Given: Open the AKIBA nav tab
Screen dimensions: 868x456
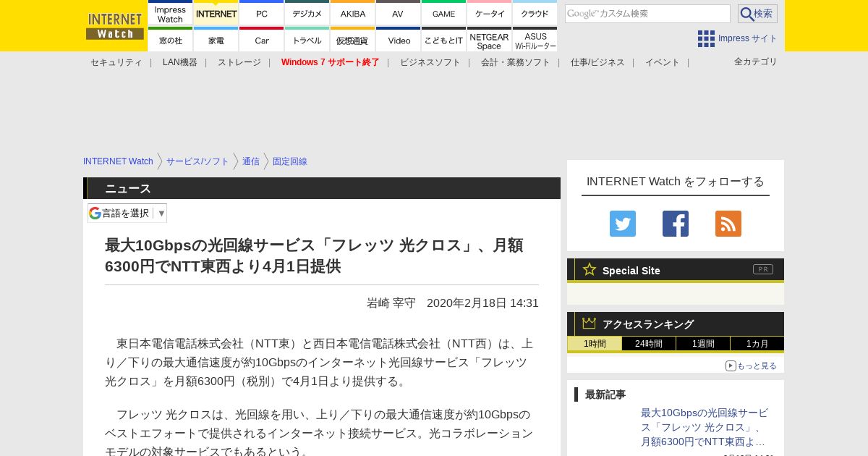Looking at the screenshot, I should [x=353, y=13].
